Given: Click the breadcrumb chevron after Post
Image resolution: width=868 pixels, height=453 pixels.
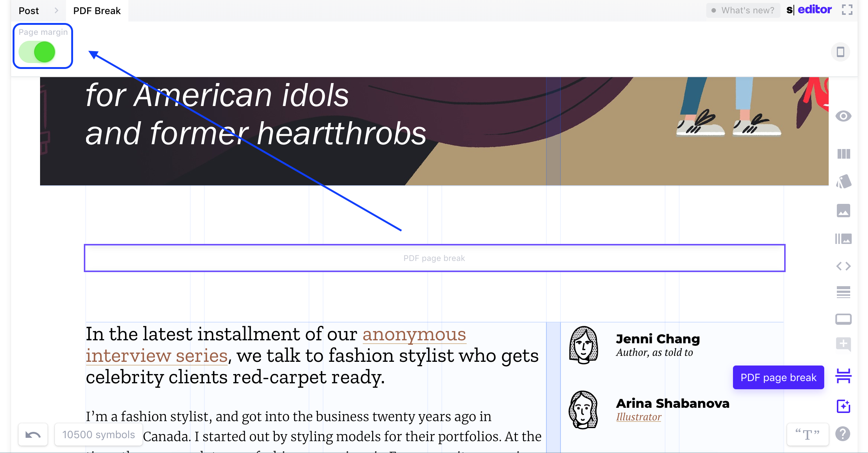Looking at the screenshot, I should pos(56,10).
